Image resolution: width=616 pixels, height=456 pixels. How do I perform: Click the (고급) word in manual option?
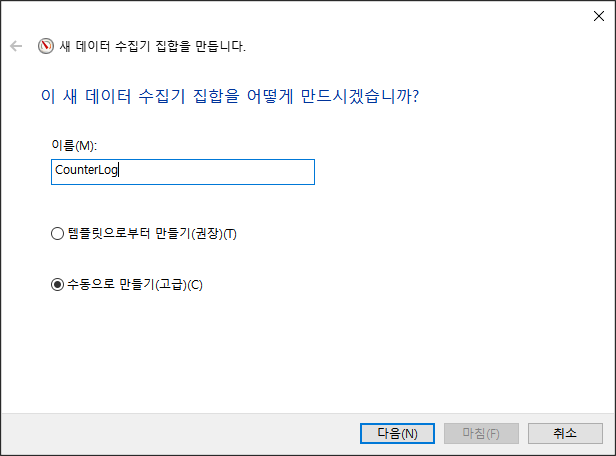coord(172,284)
